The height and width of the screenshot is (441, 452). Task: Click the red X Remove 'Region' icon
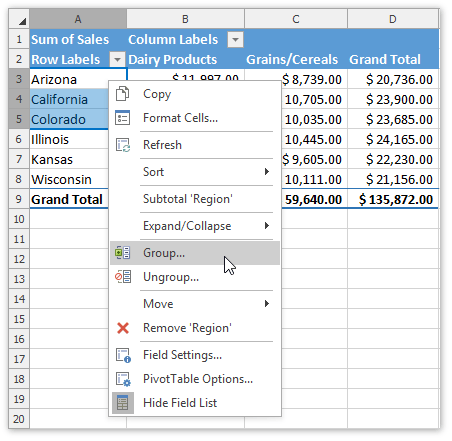point(123,328)
